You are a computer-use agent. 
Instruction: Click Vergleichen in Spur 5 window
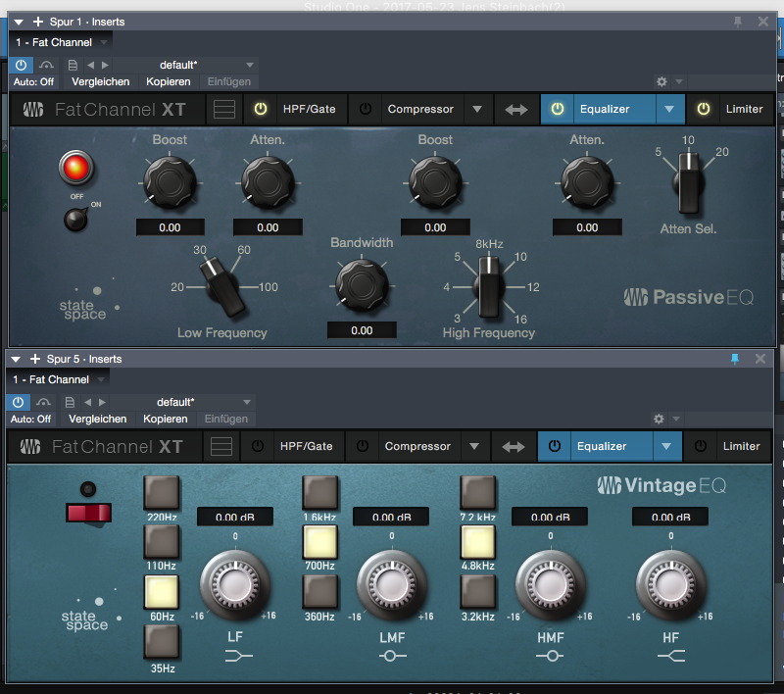point(97,419)
